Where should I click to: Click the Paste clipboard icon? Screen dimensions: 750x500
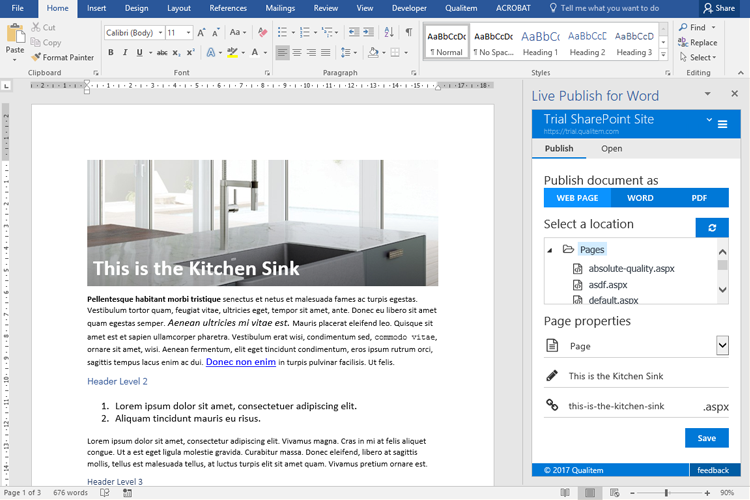pos(15,34)
